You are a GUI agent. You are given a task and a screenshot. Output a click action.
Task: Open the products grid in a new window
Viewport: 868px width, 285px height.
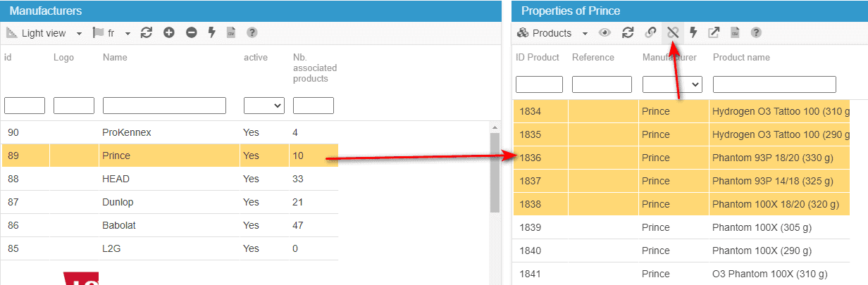click(x=714, y=32)
